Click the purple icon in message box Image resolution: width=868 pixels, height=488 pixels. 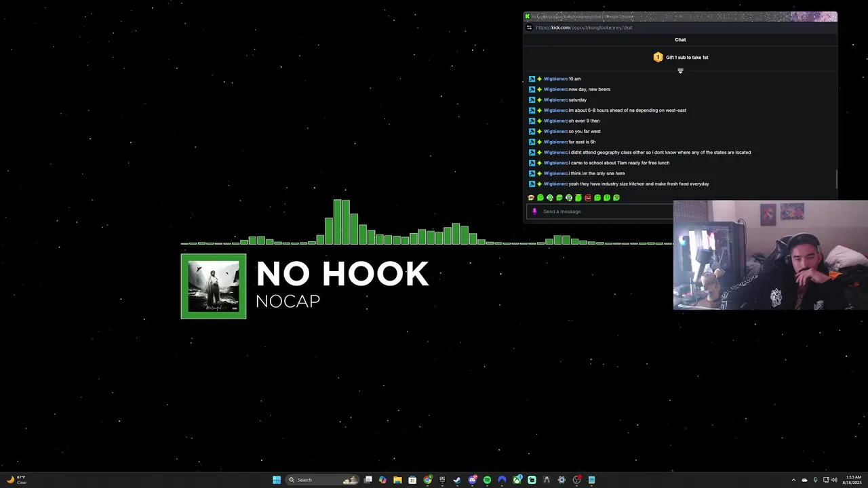point(534,211)
